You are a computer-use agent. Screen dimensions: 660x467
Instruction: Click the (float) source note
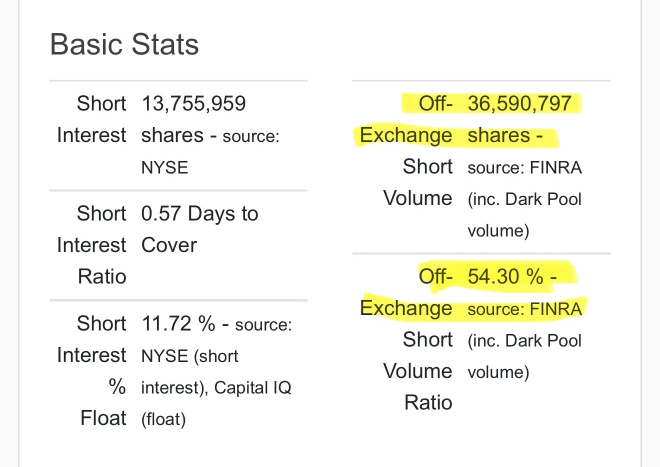[x=163, y=419]
